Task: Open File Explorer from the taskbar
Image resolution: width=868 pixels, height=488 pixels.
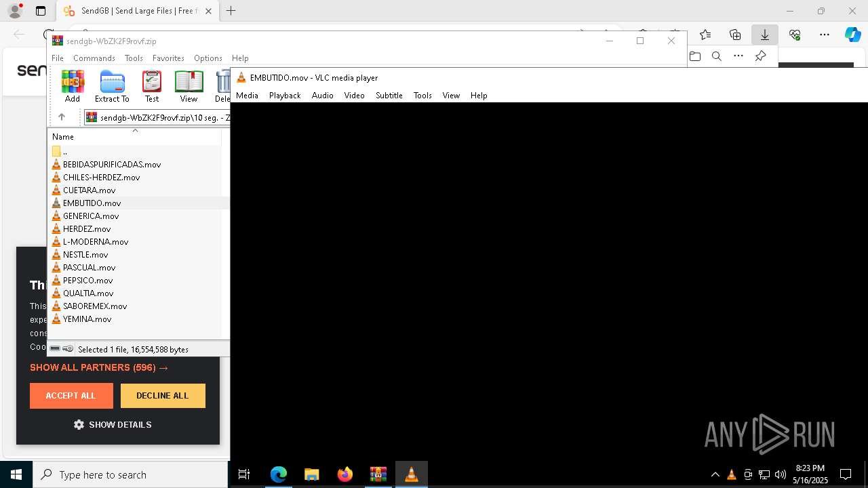Action: tap(312, 474)
